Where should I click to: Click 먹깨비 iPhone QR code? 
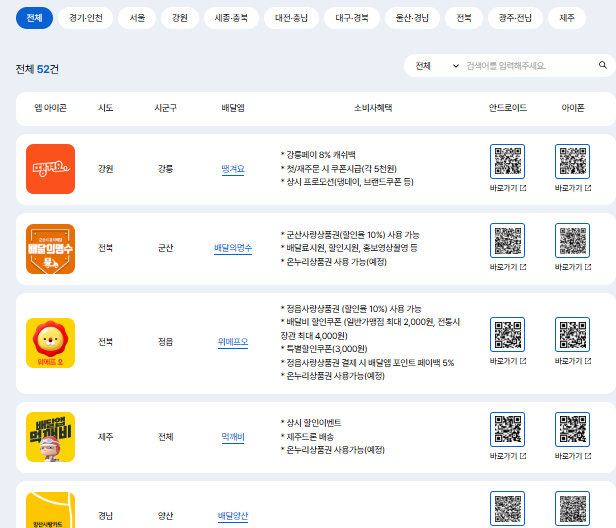[572, 429]
